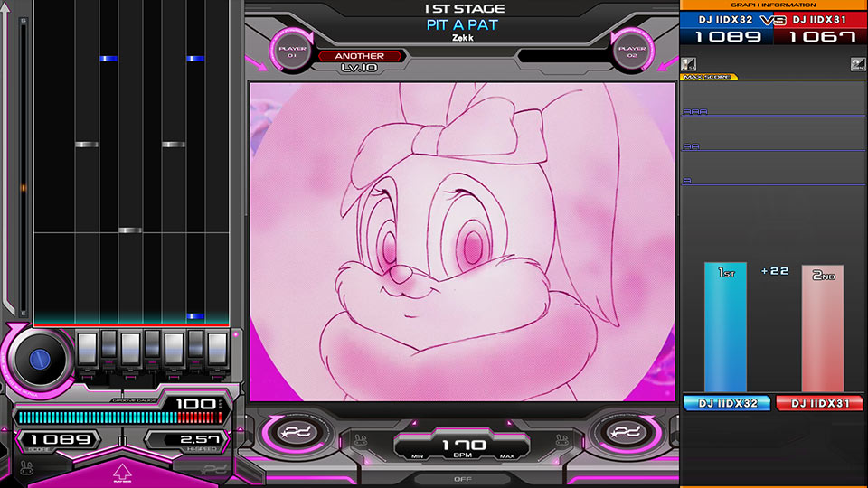Tap the fourth key, the middle black one
Screen dimensions: 868x488
coord(152,344)
